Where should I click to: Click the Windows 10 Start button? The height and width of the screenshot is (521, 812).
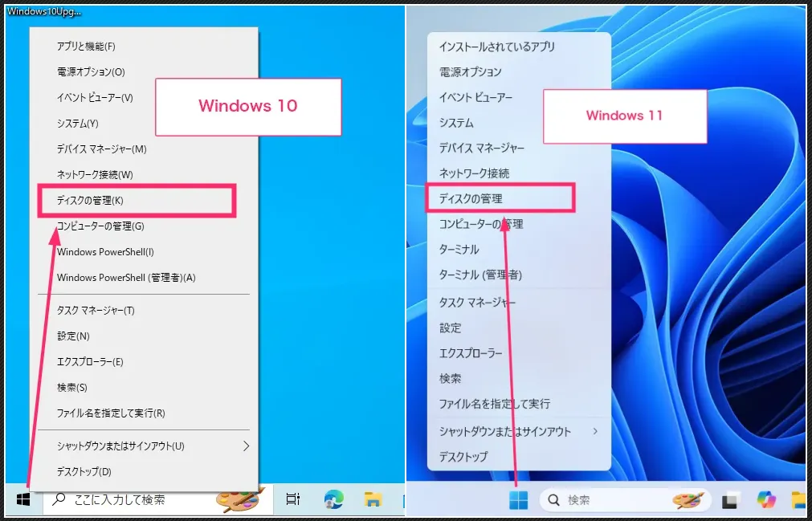(x=22, y=499)
